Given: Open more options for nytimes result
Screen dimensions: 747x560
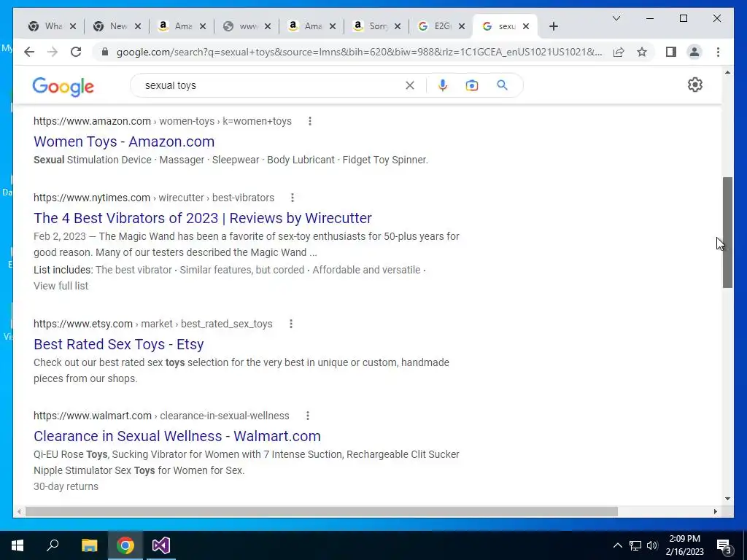Looking at the screenshot, I should click(292, 198).
